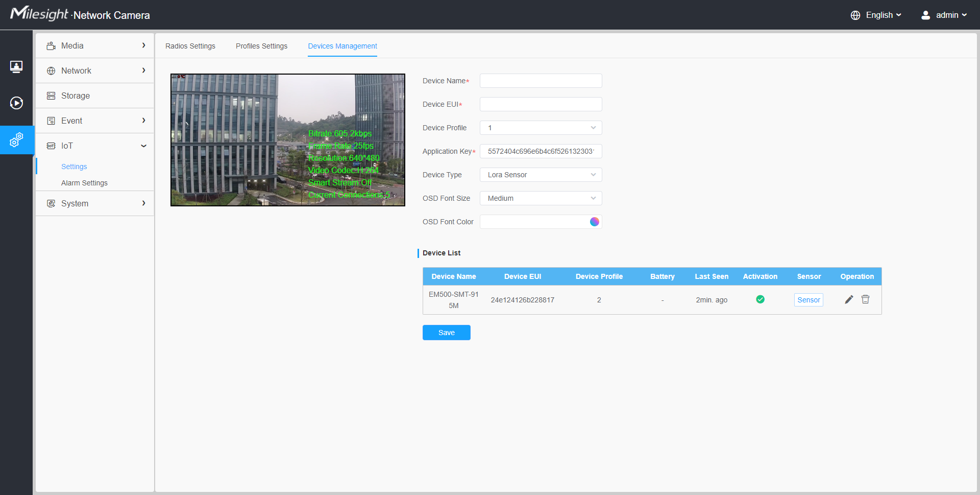Click the language globe icon
980x495 pixels.
click(x=855, y=15)
